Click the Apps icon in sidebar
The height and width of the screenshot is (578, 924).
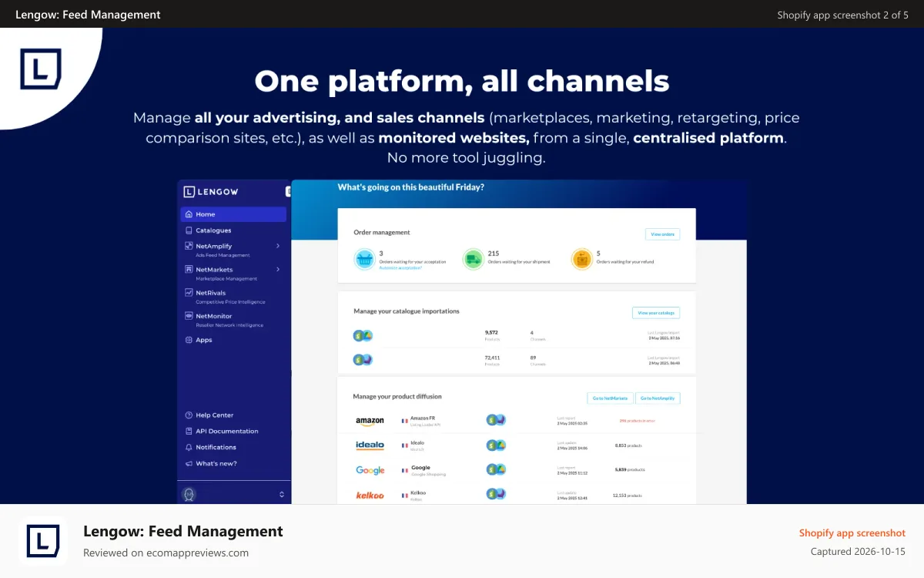[x=189, y=340]
